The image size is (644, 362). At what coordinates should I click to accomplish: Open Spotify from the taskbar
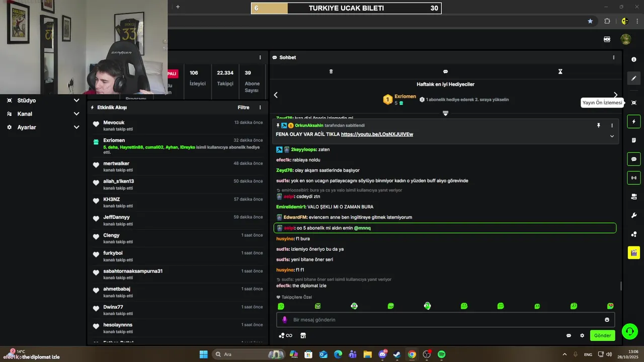point(441,354)
